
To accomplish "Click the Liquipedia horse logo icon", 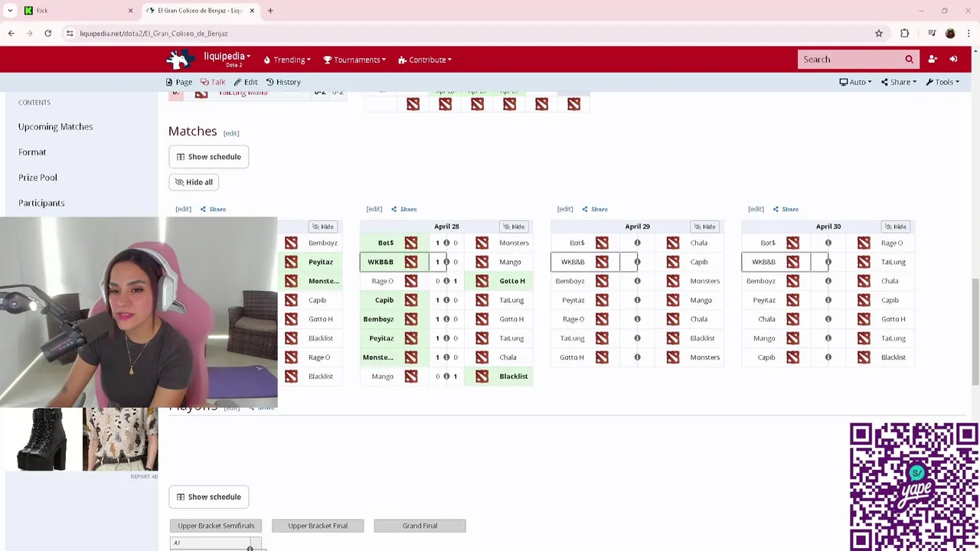I will [x=180, y=59].
